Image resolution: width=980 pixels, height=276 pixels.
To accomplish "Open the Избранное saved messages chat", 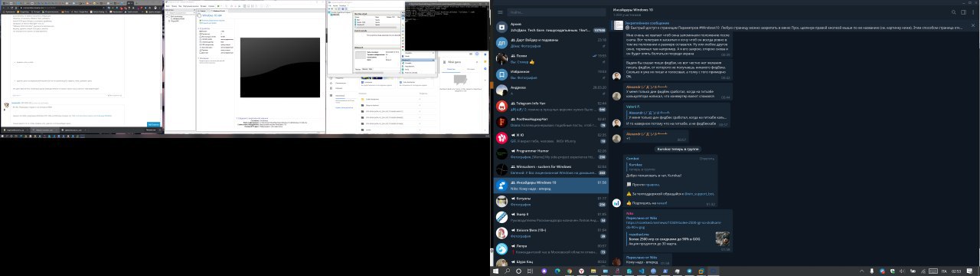I will pyautogui.click(x=550, y=74).
